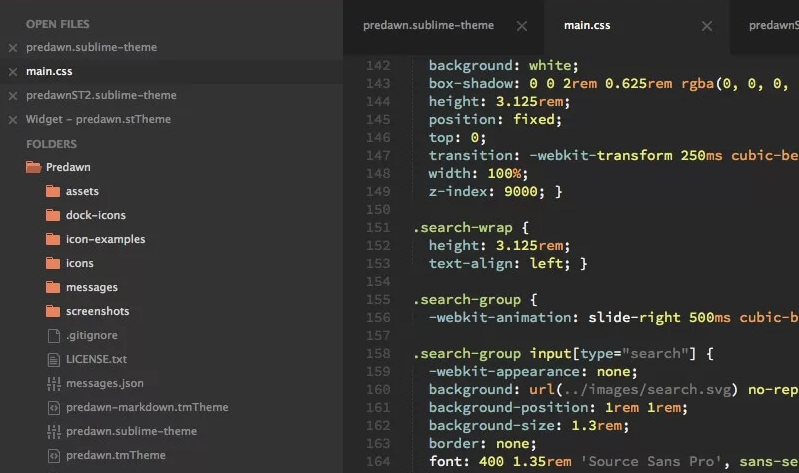
Task: Open the messages.json file
Action: click(x=104, y=383)
